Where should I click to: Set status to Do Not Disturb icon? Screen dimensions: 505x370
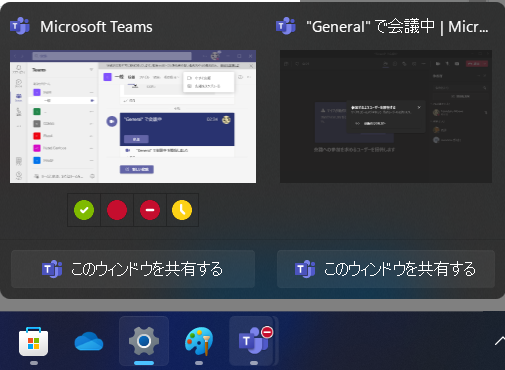click(x=150, y=210)
